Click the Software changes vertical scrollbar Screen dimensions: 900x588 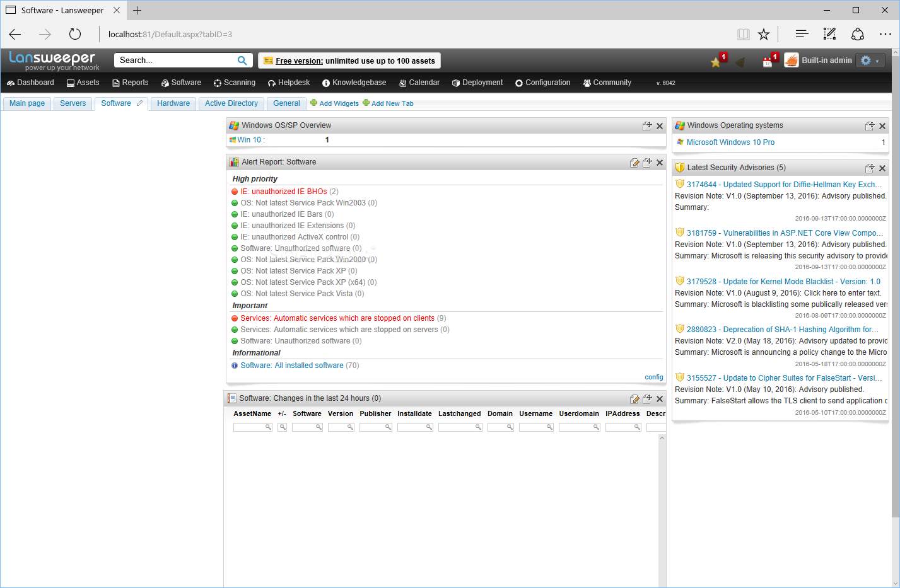click(662, 510)
